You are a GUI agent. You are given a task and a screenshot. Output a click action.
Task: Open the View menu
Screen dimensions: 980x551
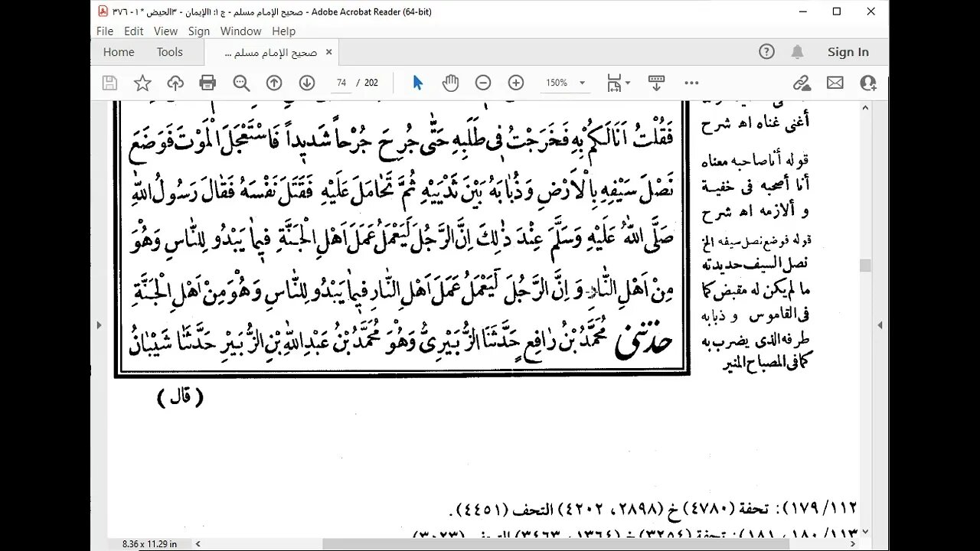[x=165, y=31]
